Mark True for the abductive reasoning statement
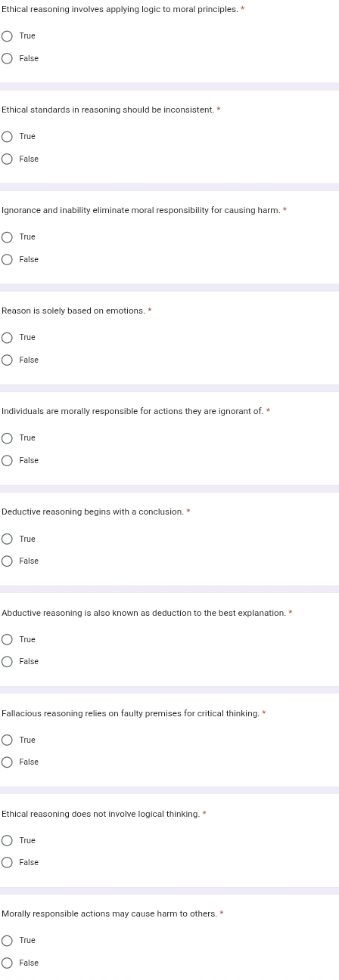This screenshot has width=339, height=980. 8,640
